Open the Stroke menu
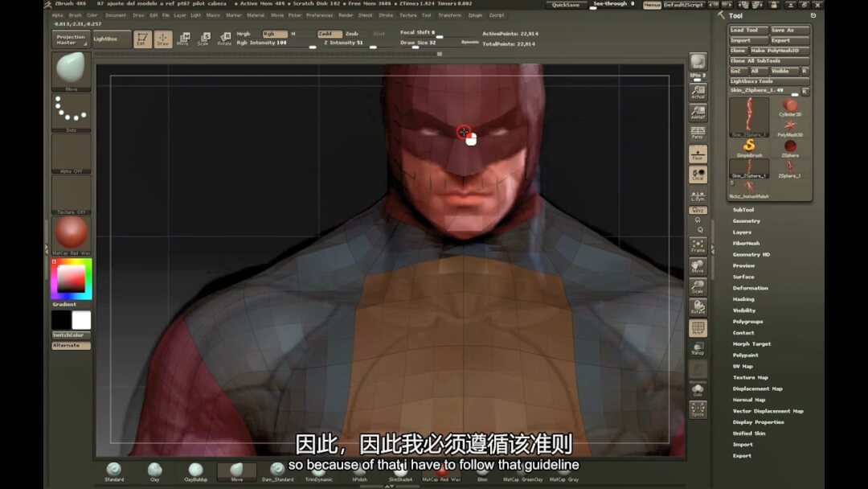The width and height of the screenshot is (868, 489). (386, 15)
